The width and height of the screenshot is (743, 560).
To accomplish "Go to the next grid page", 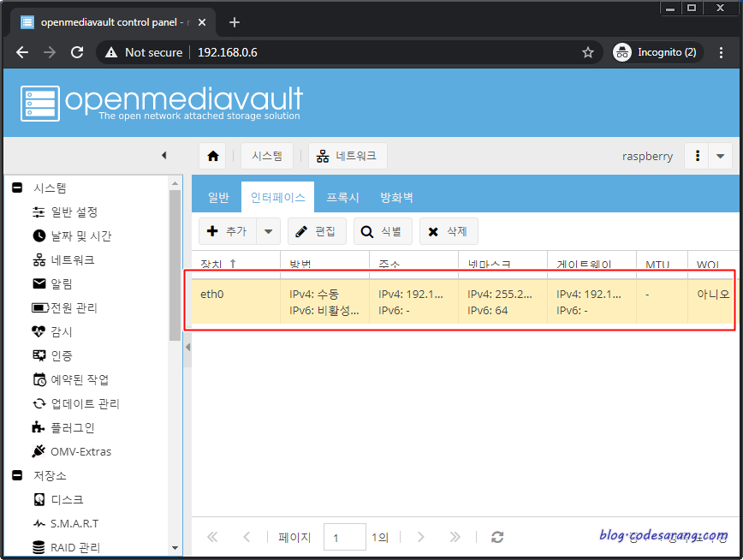I will coord(421,537).
